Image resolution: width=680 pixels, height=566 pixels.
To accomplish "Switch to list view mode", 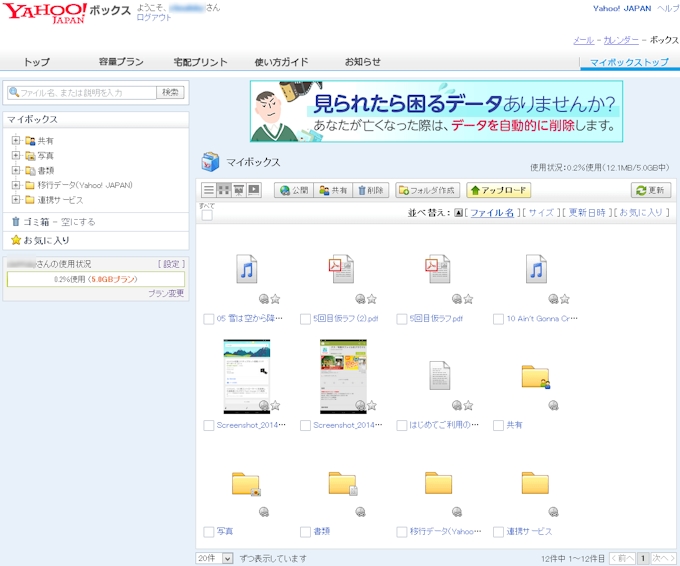I will coord(209,190).
